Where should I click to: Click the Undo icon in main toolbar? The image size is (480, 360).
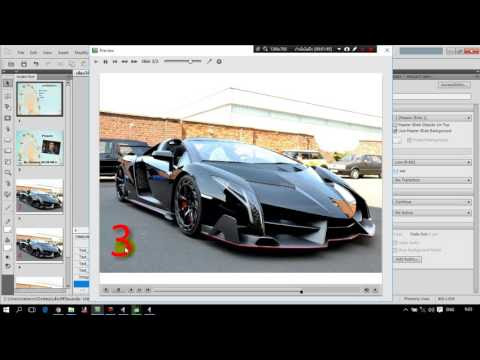coord(36,64)
